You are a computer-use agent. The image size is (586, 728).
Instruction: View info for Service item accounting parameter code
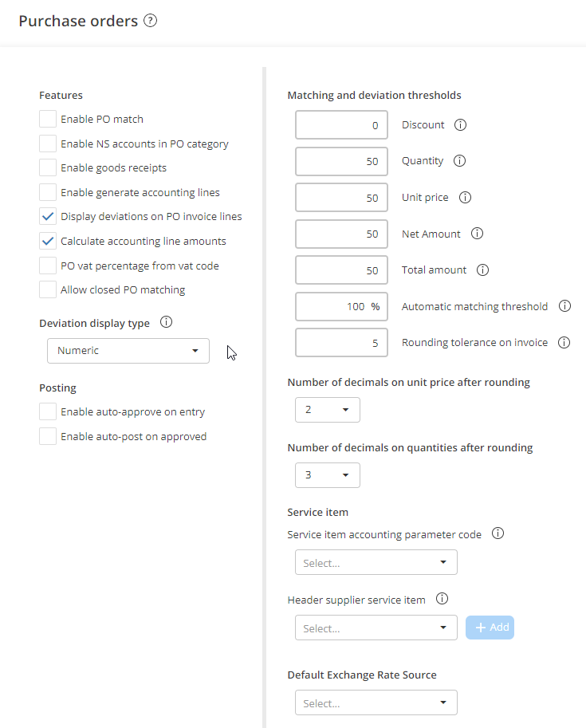tap(498, 533)
